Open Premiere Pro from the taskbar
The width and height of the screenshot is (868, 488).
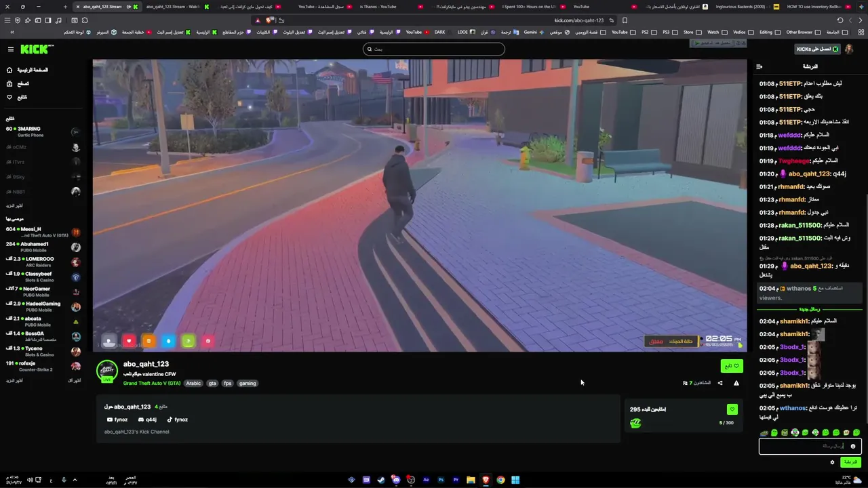pos(456,480)
